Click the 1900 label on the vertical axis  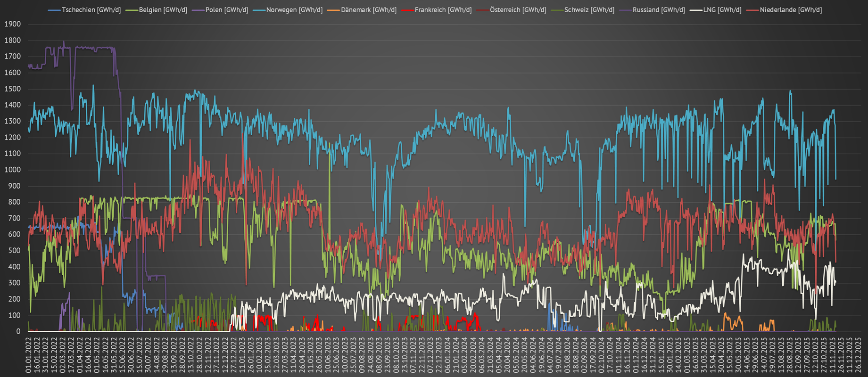(12, 25)
